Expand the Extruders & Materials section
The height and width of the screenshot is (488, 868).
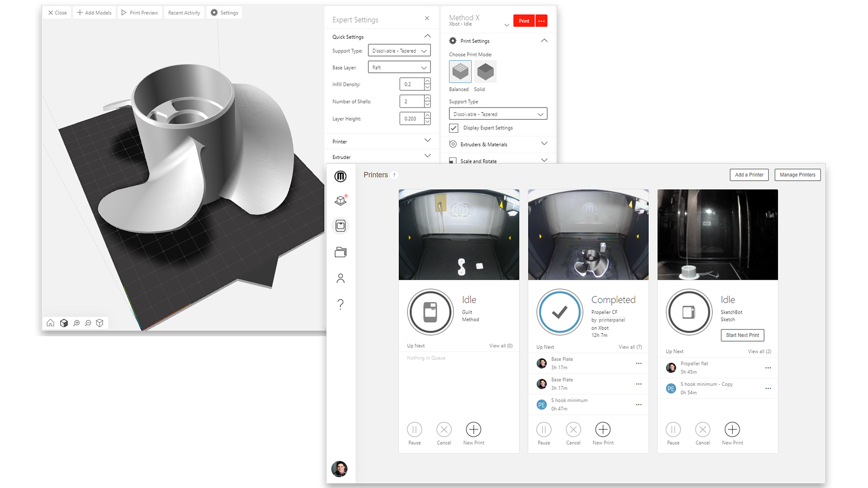pyautogui.click(x=544, y=144)
